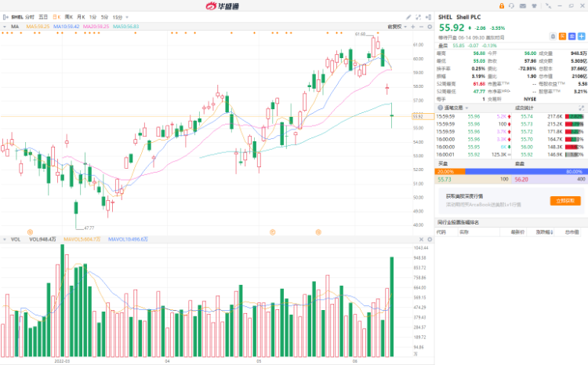
Task: Click the skin/theme shirt icon
Action: [534, 6]
